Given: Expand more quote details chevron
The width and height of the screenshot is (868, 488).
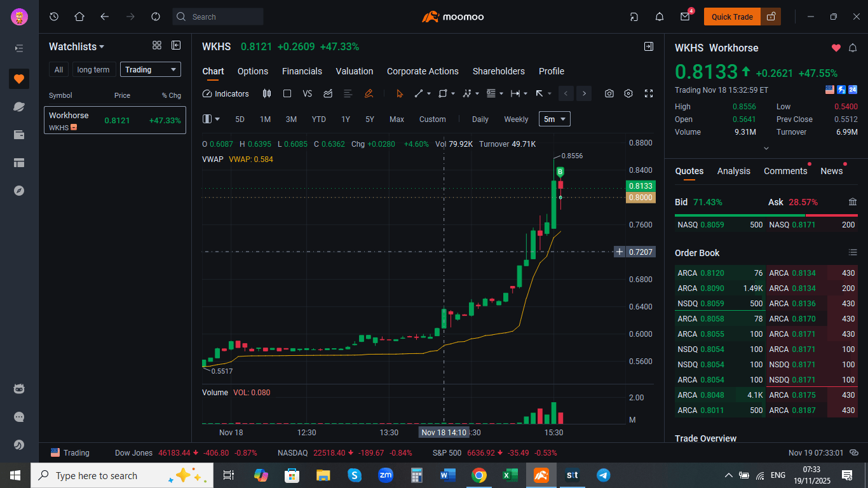Looking at the screenshot, I should pyautogui.click(x=766, y=148).
